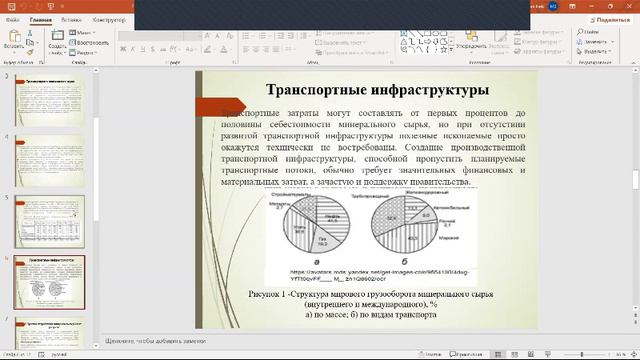Click the decrease font size icon

click(218, 36)
